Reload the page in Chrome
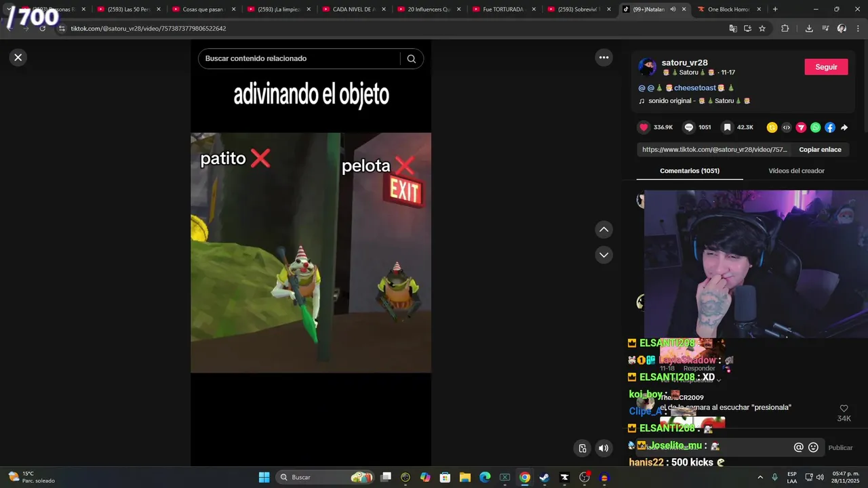The height and width of the screenshot is (488, 868). click(x=42, y=28)
